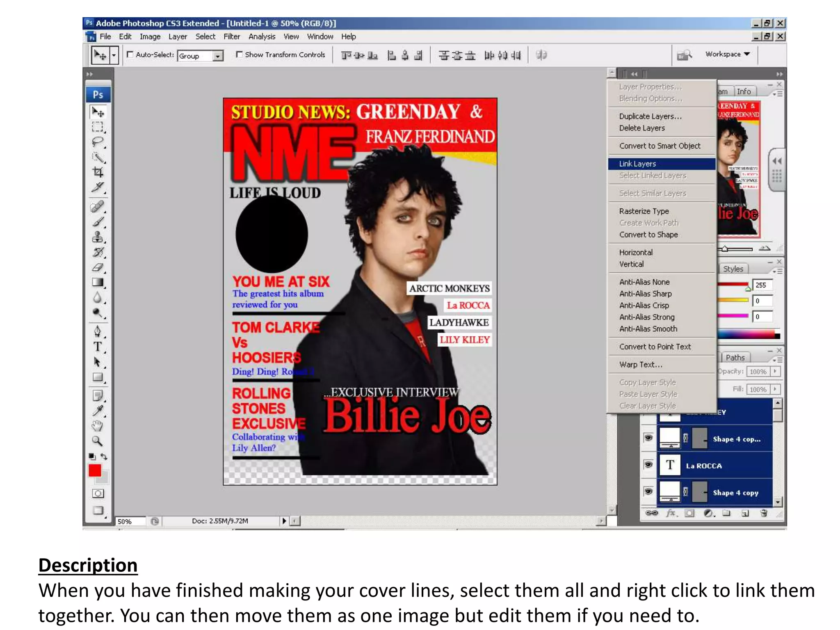Screen dimensions: 840x630
Task: Hide the La ROCCA layer
Action: click(648, 465)
